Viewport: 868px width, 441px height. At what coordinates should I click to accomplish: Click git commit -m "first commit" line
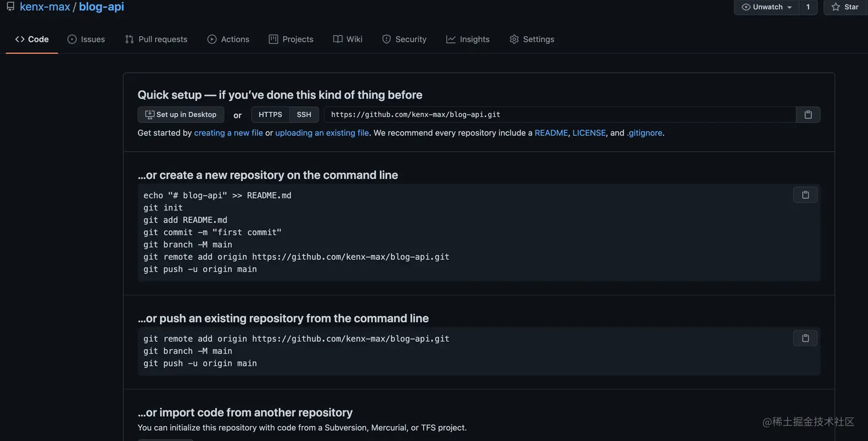[212, 232]
